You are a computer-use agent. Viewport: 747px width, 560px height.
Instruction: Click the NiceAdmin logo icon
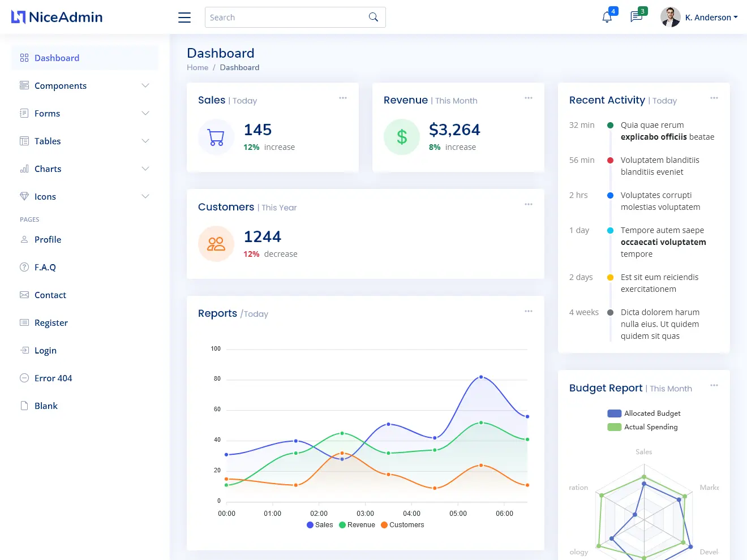pos(19,16)
